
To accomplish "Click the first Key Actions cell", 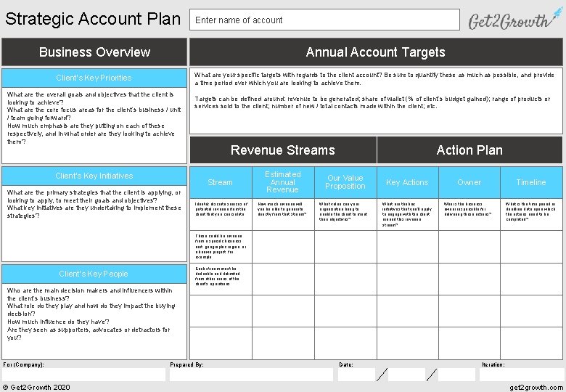I will [x=408, y=214].
